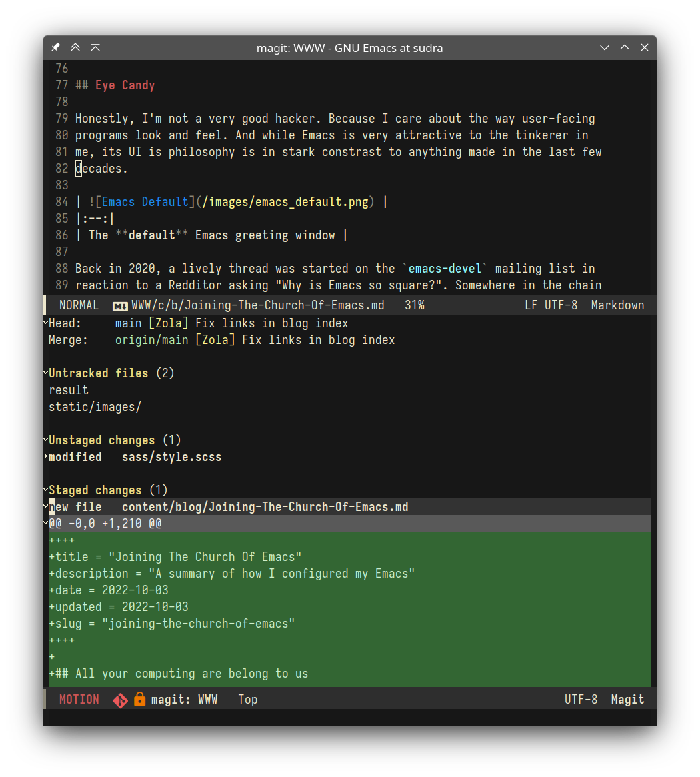Screen dimensions: 700x777
Task: Click the Markdown file icon in modeline
Action: coord(120,306)
